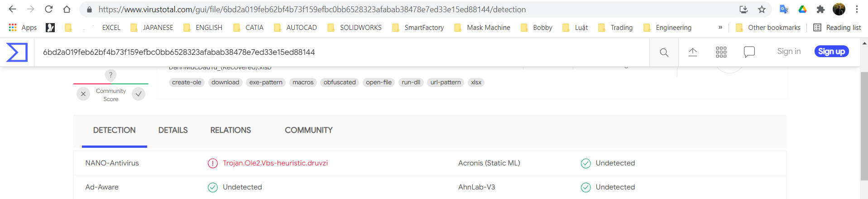Image resolution: width=868 pixels, height=199 pixels.
Task: Click the search magnifier icon
Action: 664,53
